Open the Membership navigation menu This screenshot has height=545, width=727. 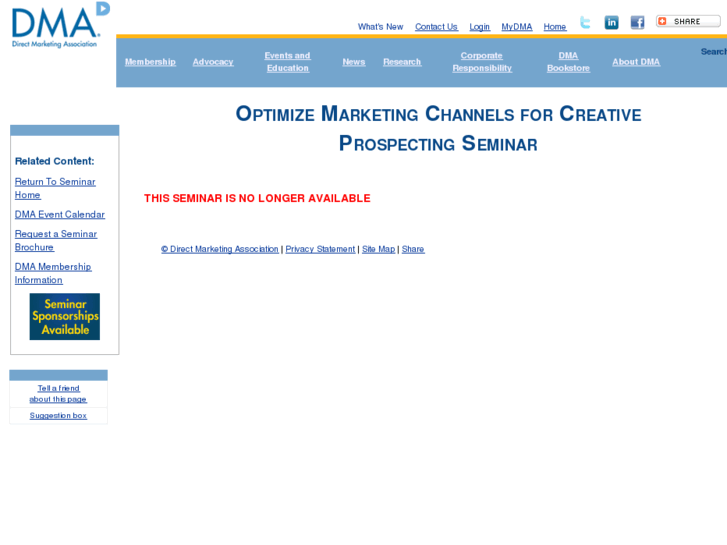click(150, 62)
